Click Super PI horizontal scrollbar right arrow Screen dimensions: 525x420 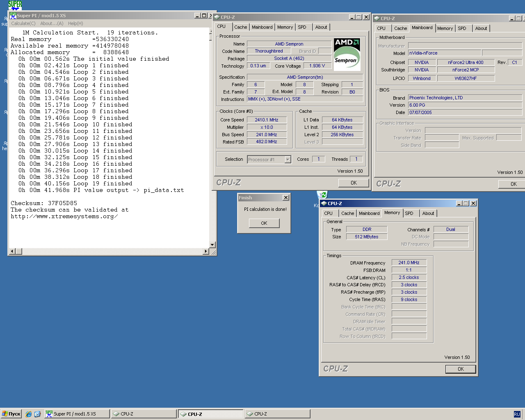coord(206,251)
